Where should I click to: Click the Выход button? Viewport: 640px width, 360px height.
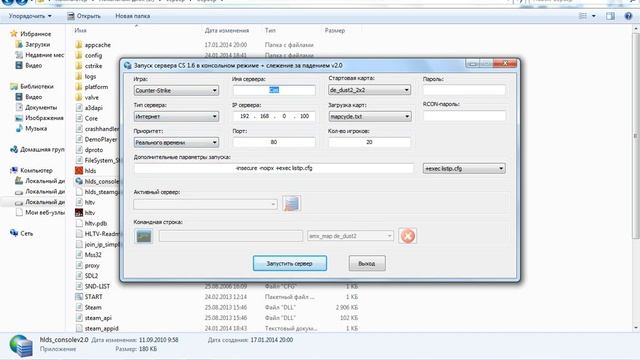click(x=367, y=263)
